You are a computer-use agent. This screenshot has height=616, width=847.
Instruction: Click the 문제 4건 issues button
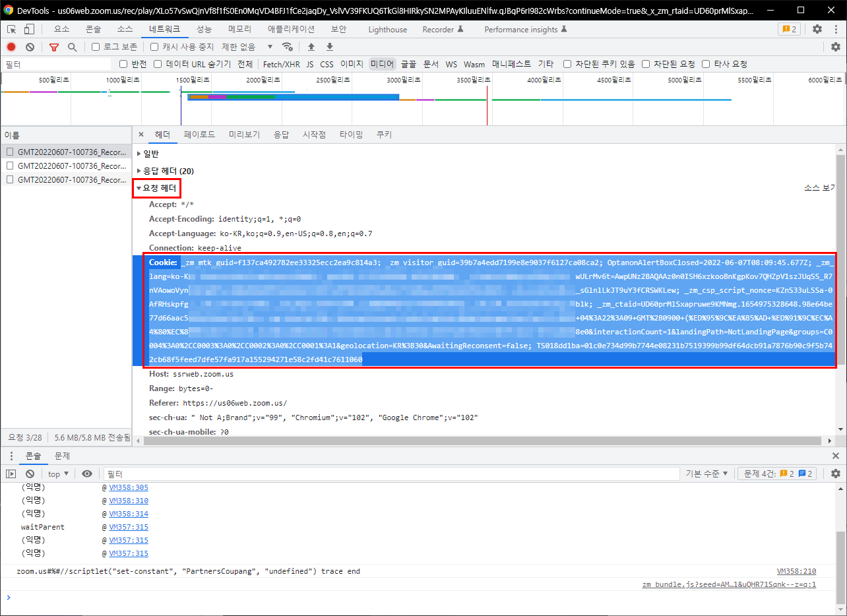coord(778,474)
